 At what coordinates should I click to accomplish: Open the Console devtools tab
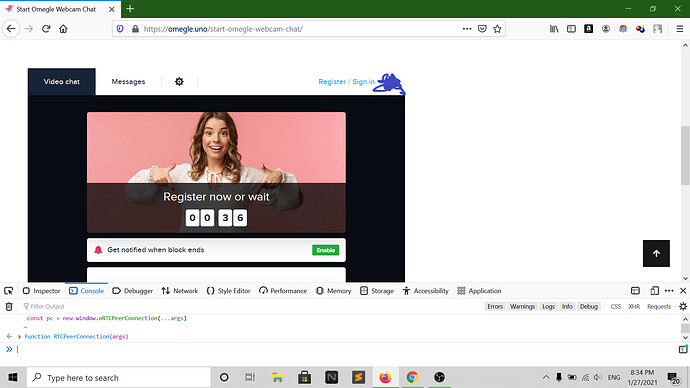pyautogui.click(x=87, y=291)
